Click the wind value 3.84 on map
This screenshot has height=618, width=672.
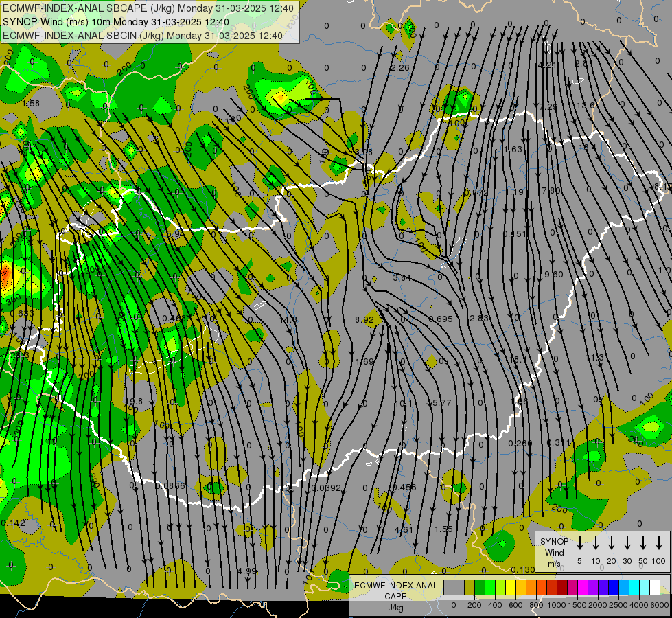click(x=402, y=278)
